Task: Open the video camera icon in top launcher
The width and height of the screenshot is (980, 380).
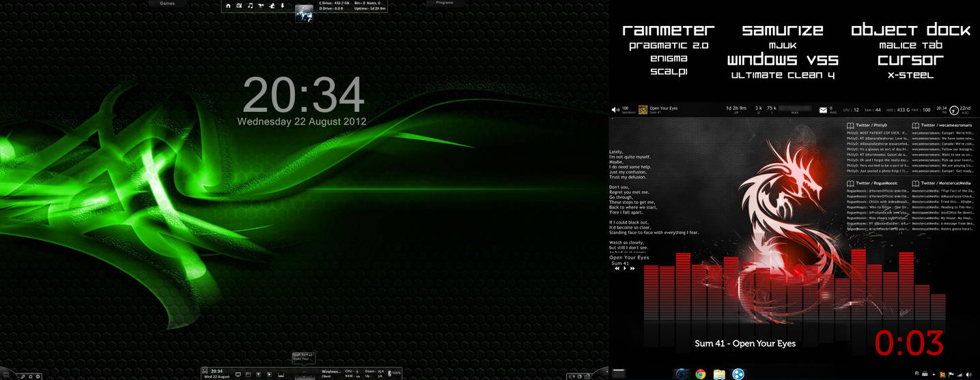Action: click(261, 5)
